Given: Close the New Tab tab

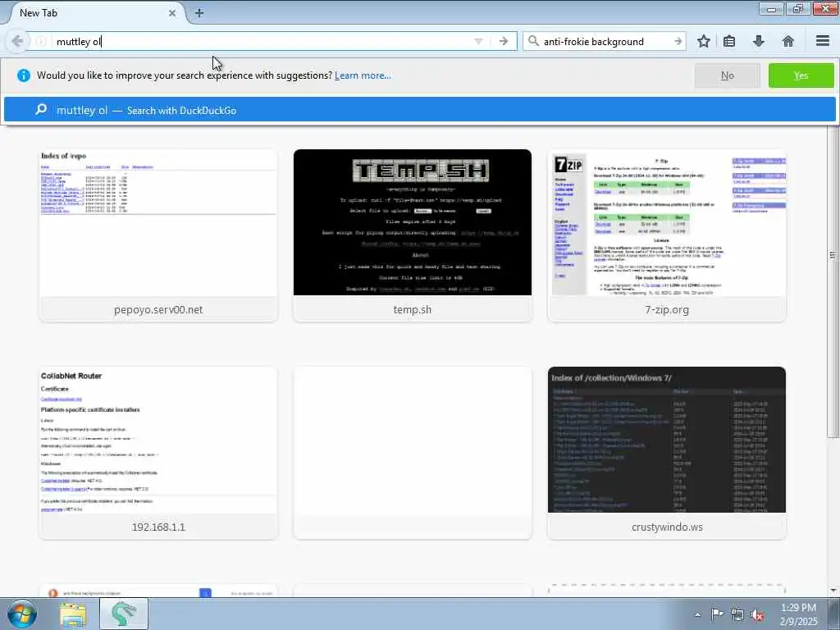Looking at the screenshot, I should (172, 13).
